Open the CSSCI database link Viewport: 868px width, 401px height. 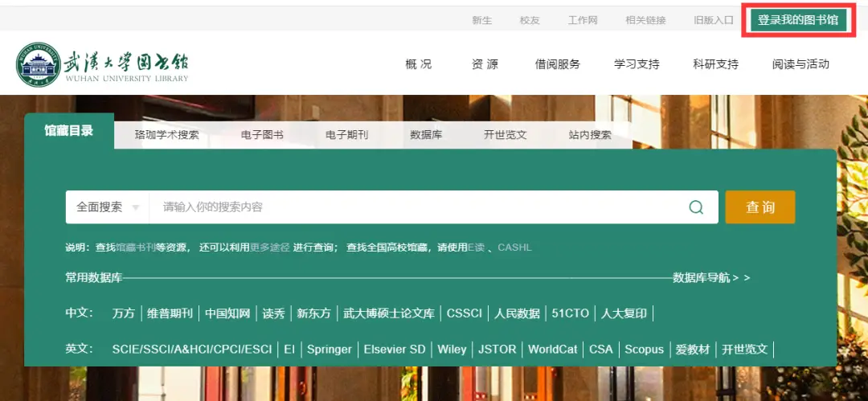tap(465, 313)
